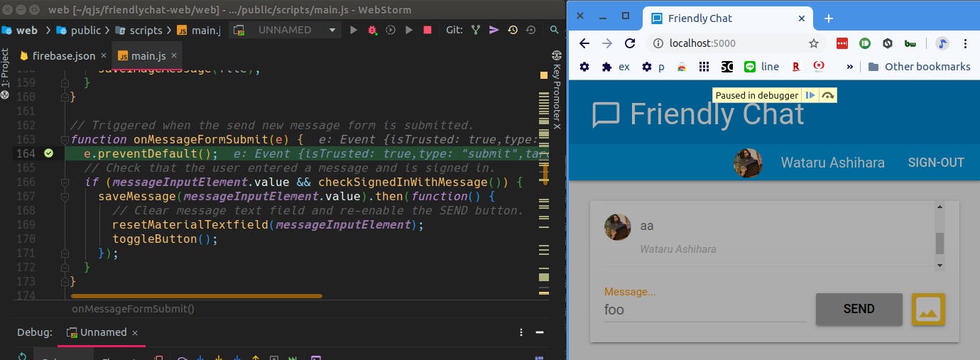Close the firebase.json tab

point(104,55)
